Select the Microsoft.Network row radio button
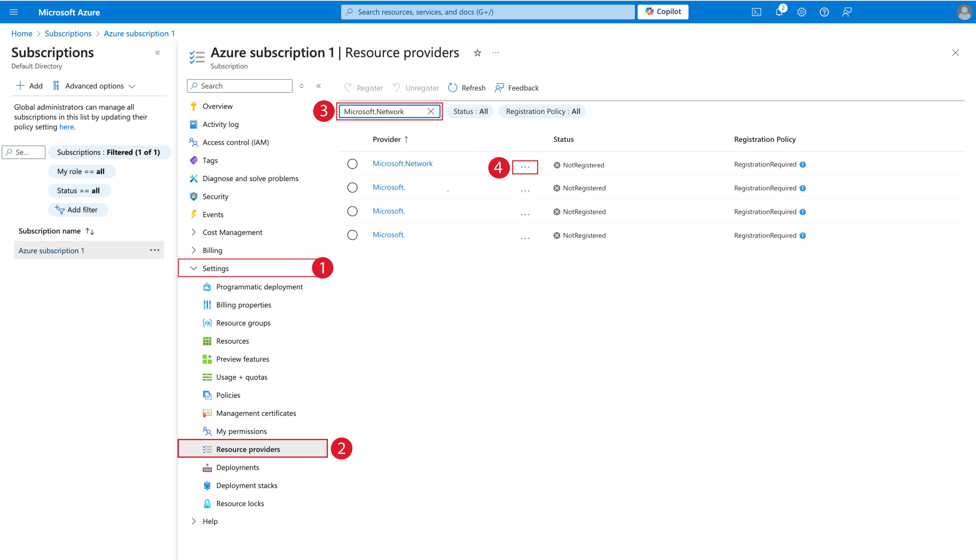 (352, 164)
